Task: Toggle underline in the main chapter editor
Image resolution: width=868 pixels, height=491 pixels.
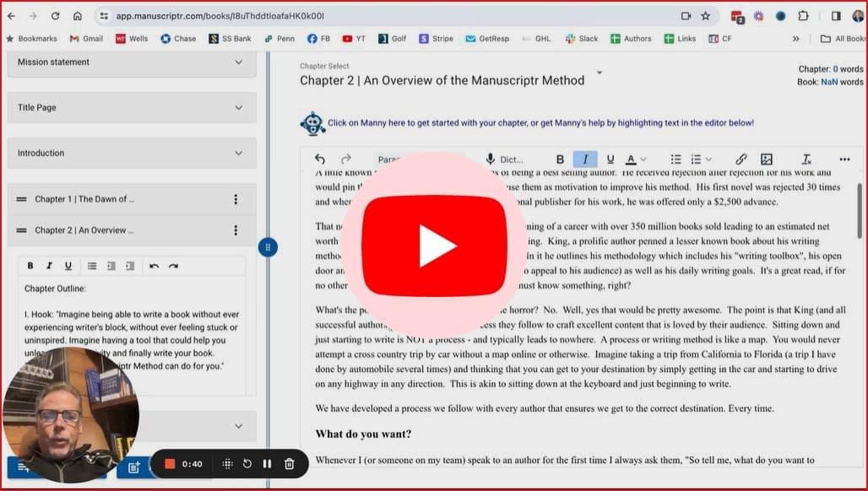Action: pyautogui.click(x=610, y=159)
